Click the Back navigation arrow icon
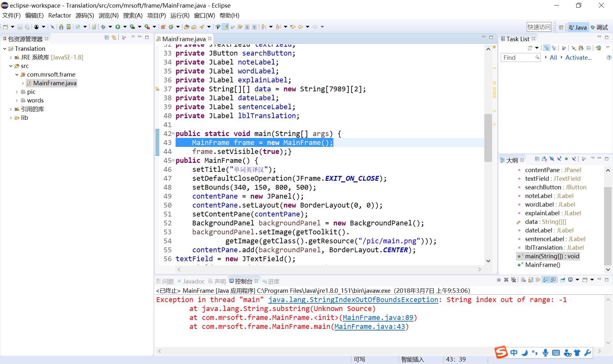 coord(300,27)
